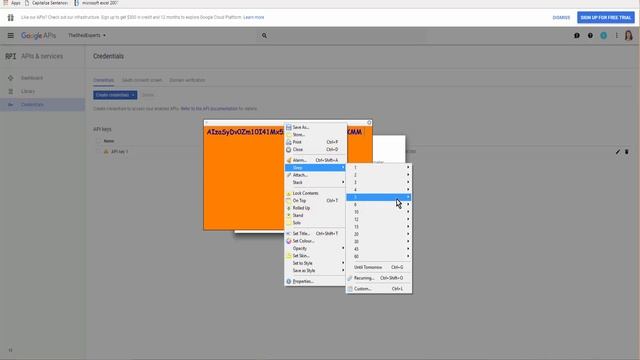Delete API key 1 with trash icon
Screen dimensions: 640x360
coord(627,152)
